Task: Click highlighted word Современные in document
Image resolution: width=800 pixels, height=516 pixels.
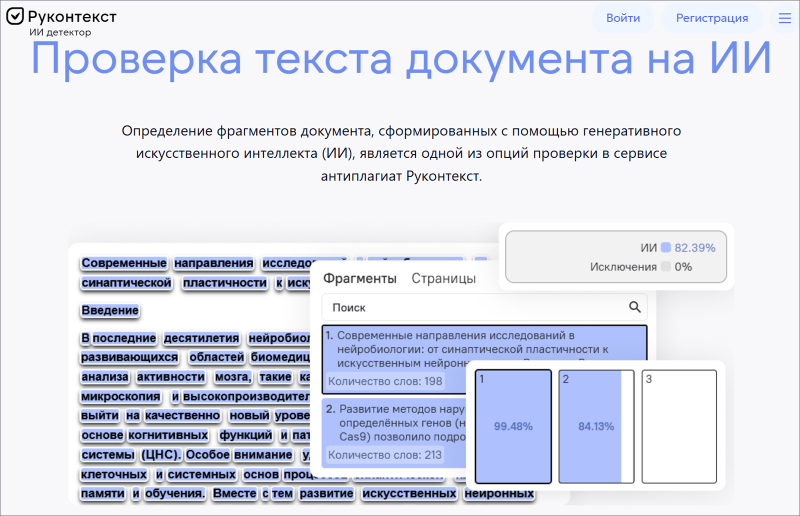Action: point(124,263)
